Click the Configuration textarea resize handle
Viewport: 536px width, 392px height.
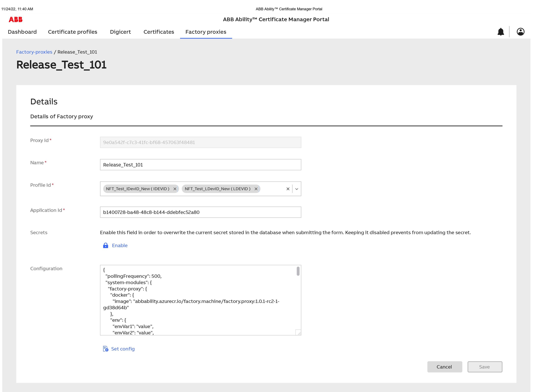[298, 332]
